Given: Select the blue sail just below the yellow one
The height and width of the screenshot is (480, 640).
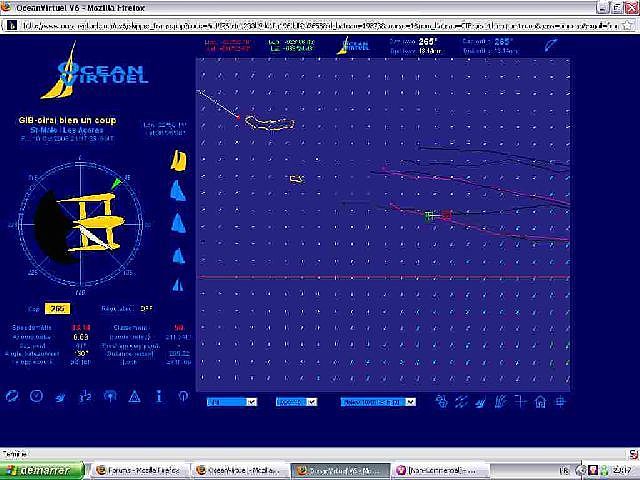Looking at the screenshot, I should (179, 191).
